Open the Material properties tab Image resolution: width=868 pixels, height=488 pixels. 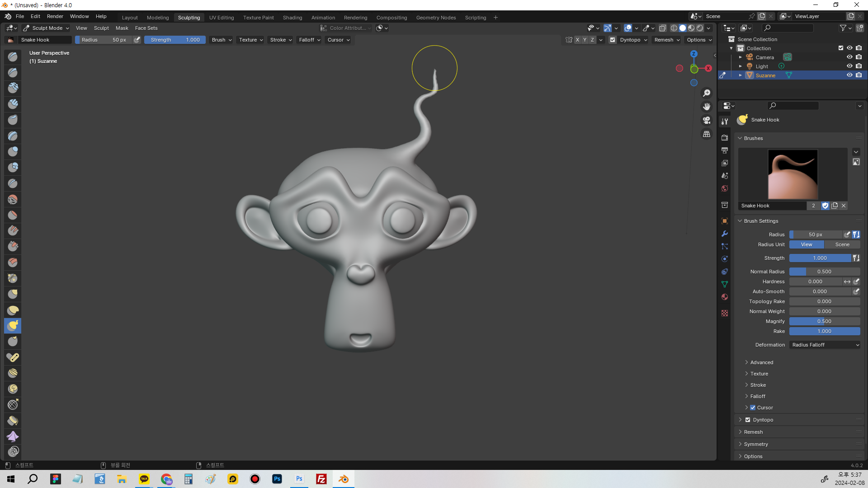[725, 297]
